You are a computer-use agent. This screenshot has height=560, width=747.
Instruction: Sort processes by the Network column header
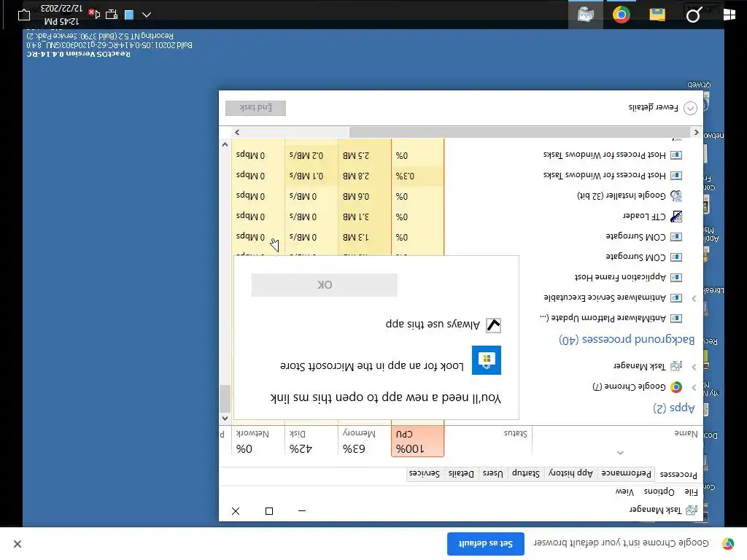click(x=258, y=441)
